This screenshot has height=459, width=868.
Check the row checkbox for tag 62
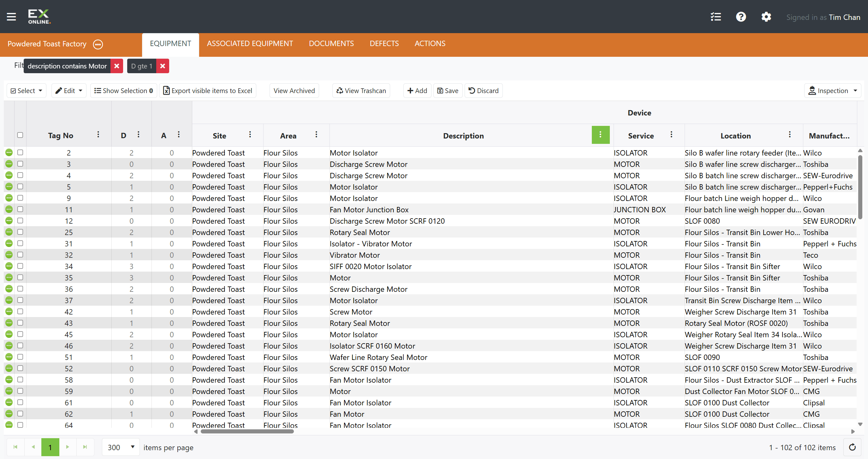[x=20, y=414]
